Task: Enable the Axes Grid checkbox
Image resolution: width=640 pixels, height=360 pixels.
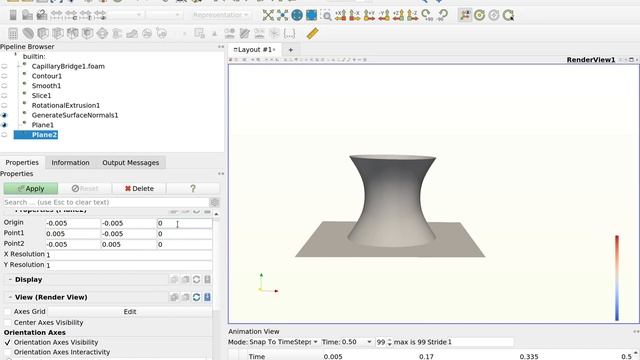Action: tap(7, 312)
